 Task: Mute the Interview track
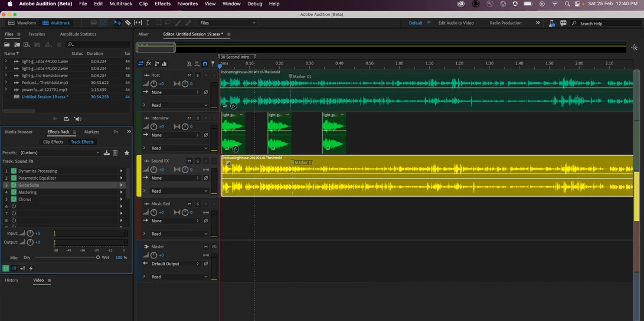[x=189, y=118]
